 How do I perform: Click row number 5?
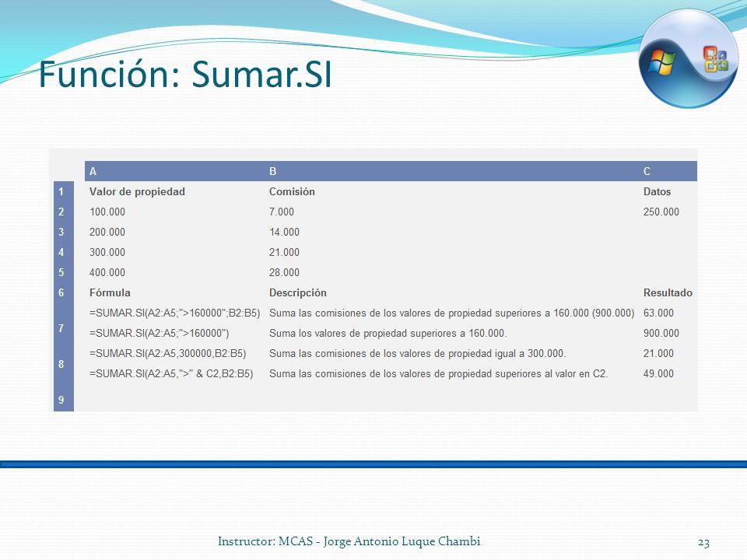(61, 273)
